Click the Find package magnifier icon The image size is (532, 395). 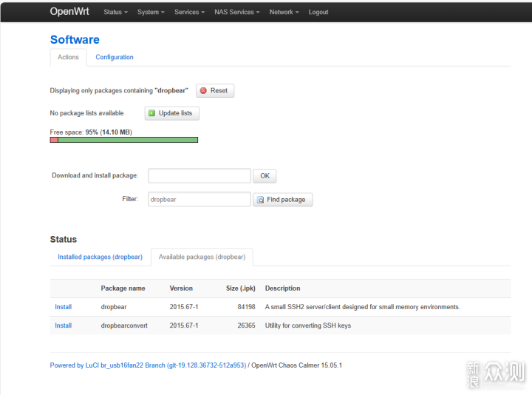click(260, 200)
